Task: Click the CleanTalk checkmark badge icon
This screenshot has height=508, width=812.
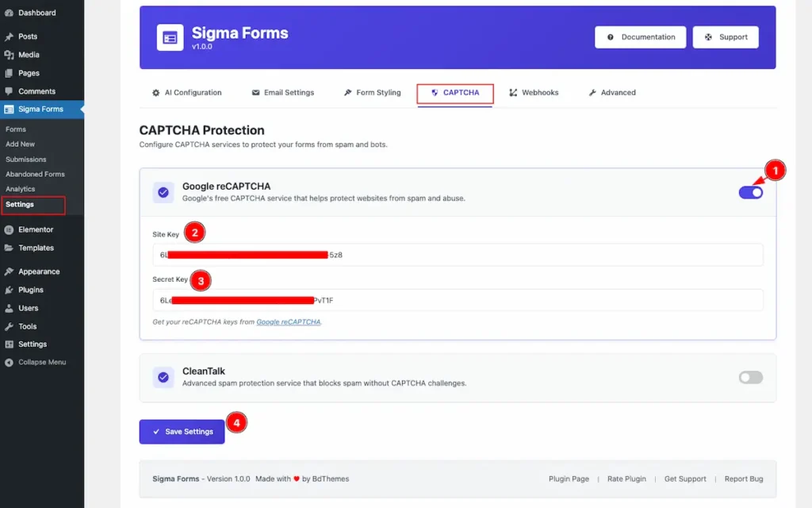Action: coord(163,377)
